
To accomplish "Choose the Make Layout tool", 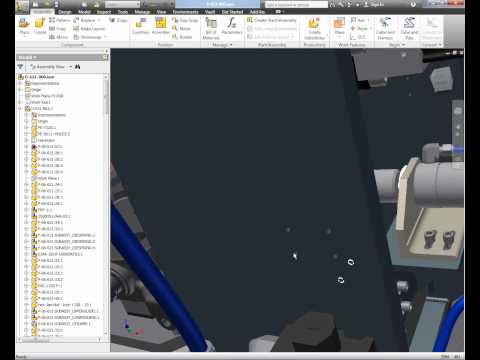I will pos(89,29).
